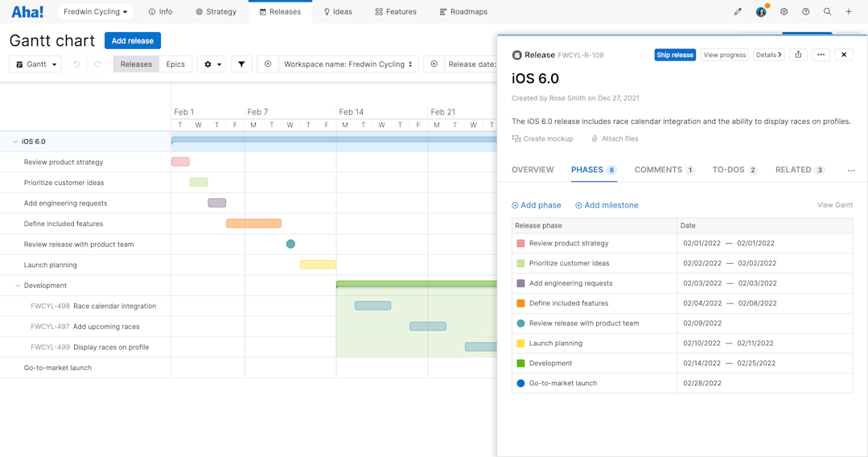Open the overflow ellipsis next to Related tab
Screen dimensions: 868x457
click(x=851, y=170)
